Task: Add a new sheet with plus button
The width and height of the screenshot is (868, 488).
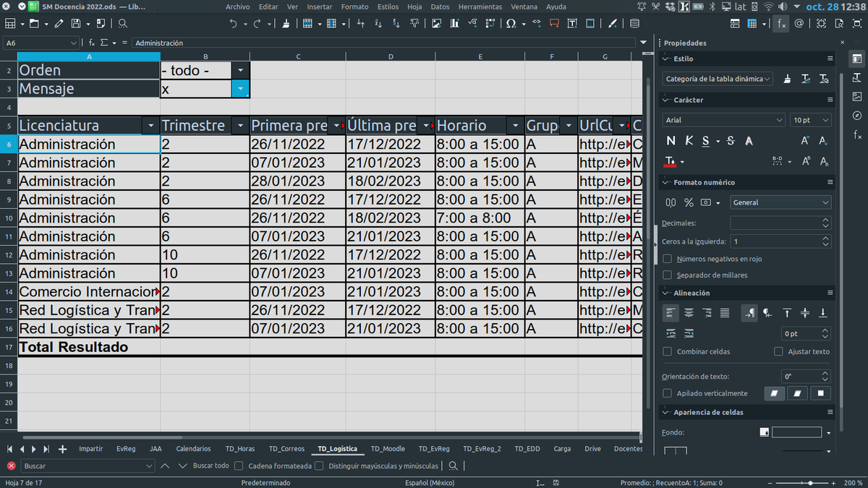Action: point(62,449)
